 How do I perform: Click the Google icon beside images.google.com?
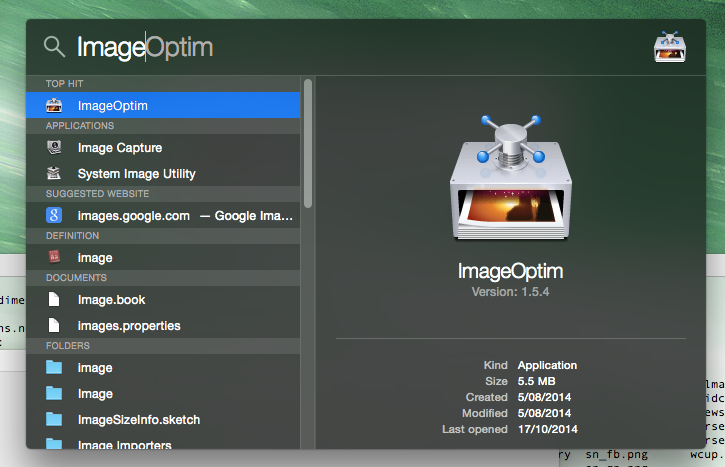[x=54, y=215]
